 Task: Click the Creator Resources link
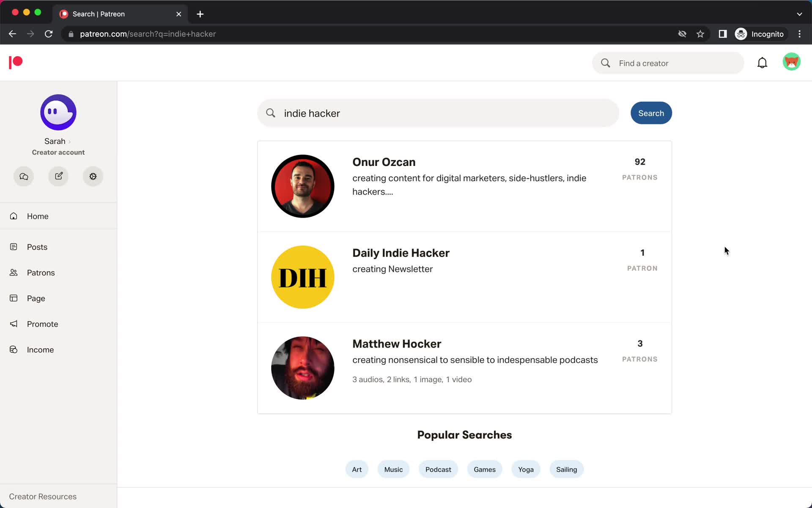point(43,496)
